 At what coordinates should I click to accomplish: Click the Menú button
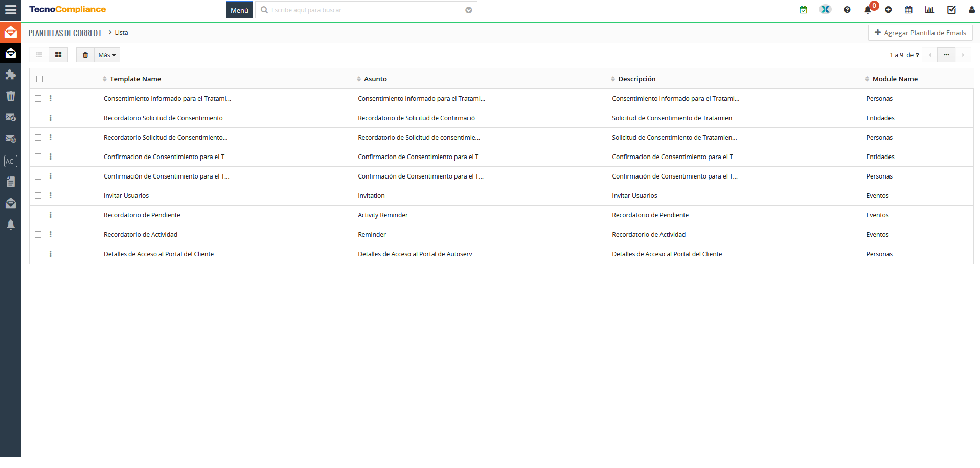coord(239,10)
